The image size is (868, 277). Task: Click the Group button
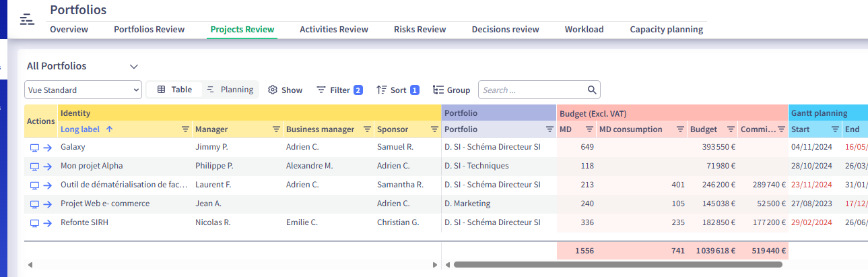451,90
